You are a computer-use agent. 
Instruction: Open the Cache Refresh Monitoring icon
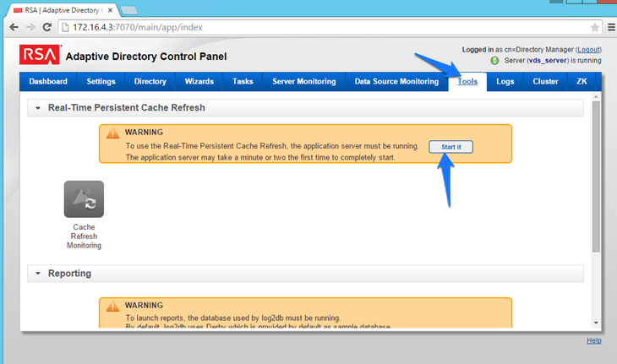point(84,199)
